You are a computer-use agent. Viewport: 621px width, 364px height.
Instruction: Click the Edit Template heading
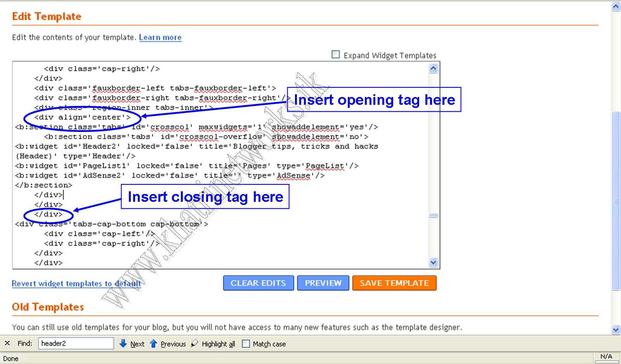pos(47,16)
